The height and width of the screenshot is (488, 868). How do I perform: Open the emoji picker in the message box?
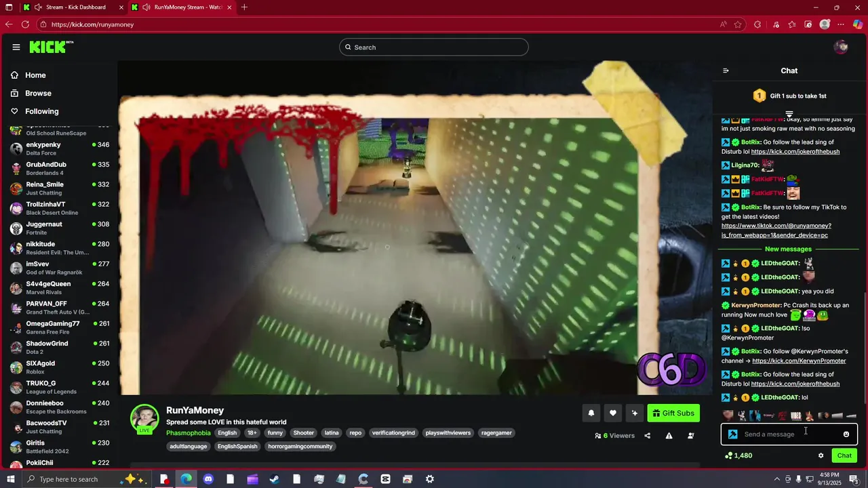pyautogui.click(x=846, y=434)
